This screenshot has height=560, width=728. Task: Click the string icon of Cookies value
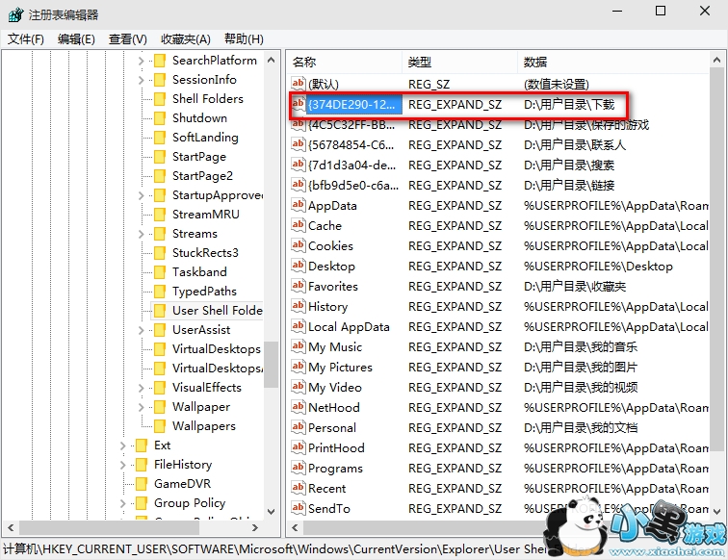click(299, 245)
